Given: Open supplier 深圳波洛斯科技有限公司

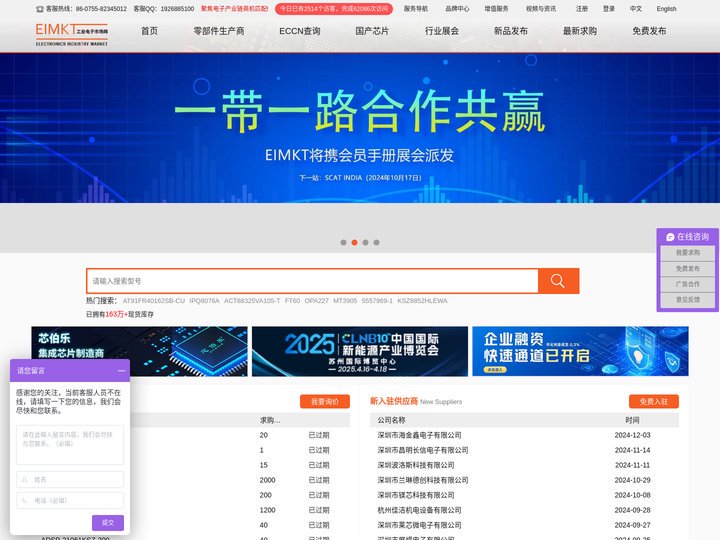Looking at the screenshot, I should pos(416,465).
